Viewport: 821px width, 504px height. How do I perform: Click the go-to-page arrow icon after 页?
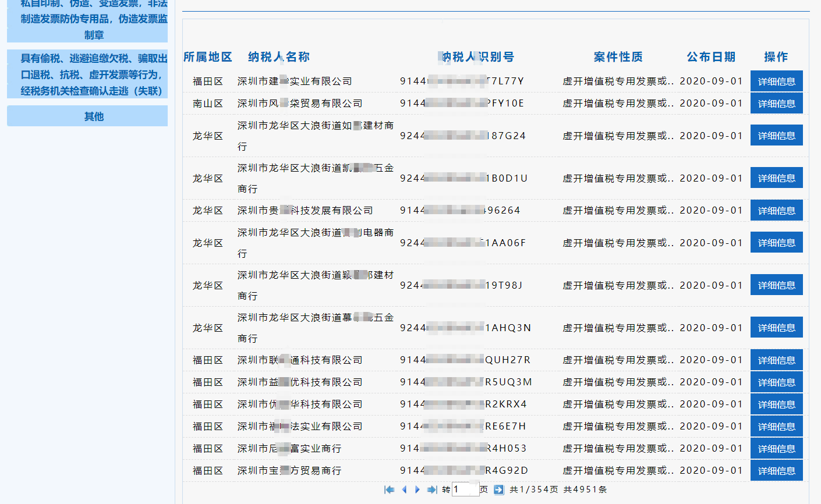click(498, 489)
